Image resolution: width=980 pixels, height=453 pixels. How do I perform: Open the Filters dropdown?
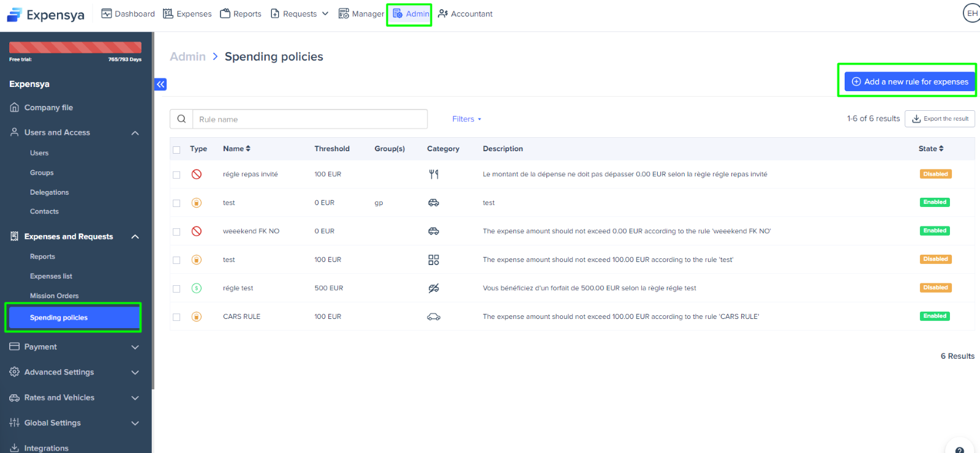point(467,119)
